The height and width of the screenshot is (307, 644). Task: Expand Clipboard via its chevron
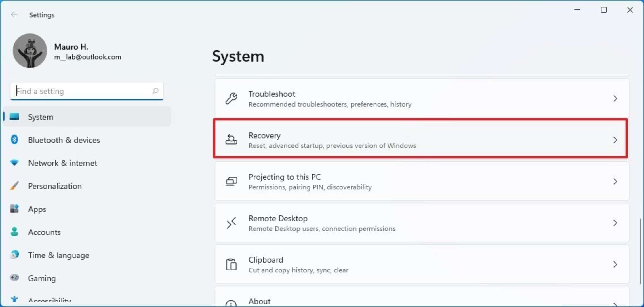(x=615, y=264)
